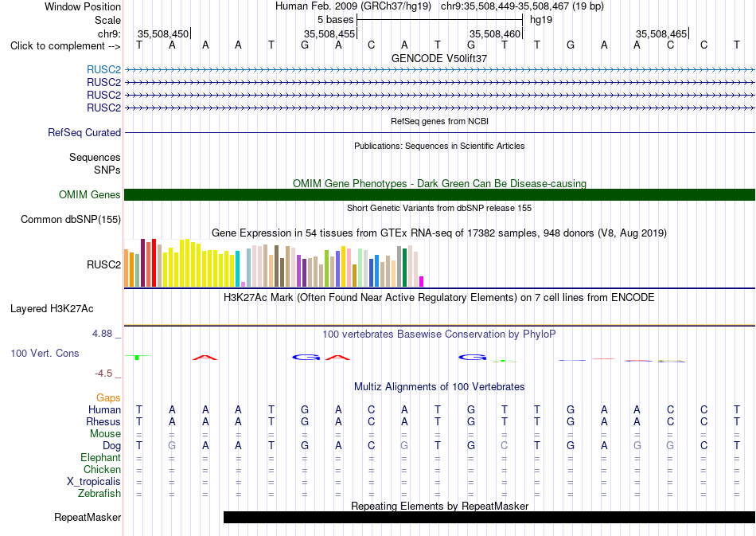This screenshot has height=536, width=756.
Task: Click the Multiz Alignments of 100 Vertebrates title
Action: point(439,387)
